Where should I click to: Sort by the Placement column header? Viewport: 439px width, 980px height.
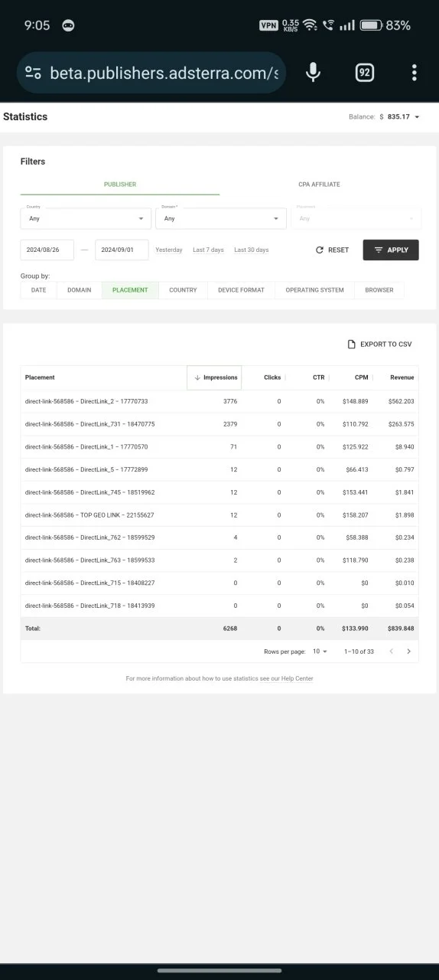pyautogui.click(x=40, y=377)
